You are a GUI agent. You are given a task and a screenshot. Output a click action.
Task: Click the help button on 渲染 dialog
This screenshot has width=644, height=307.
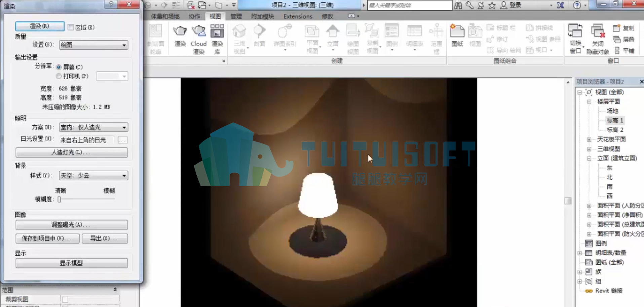click(x=111, y=4)
